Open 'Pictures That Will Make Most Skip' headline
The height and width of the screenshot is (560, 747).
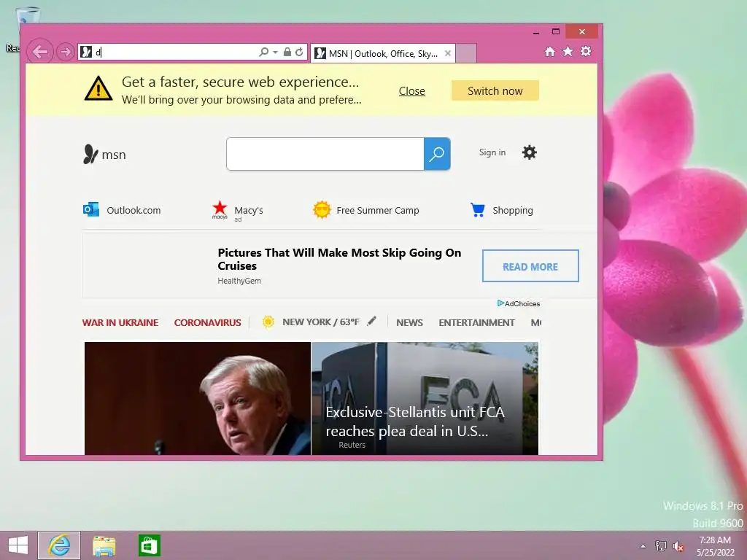tap(339, 259)
